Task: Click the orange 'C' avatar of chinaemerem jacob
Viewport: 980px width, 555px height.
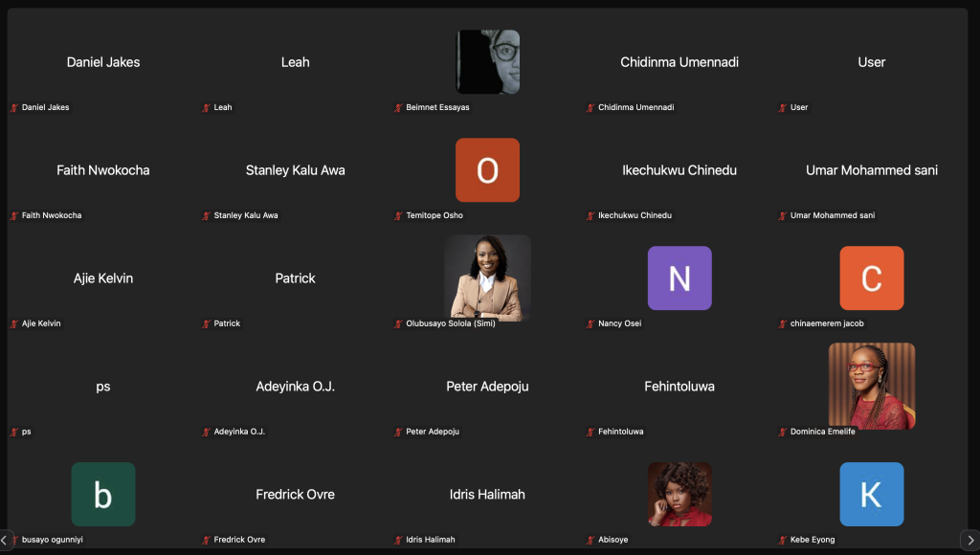Action: point(871,278)
